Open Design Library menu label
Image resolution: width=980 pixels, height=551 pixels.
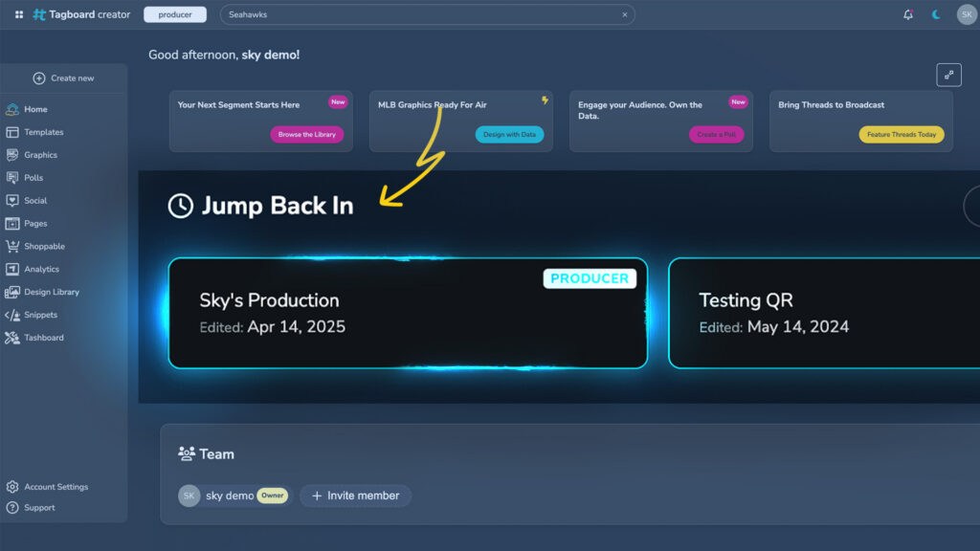click(52, 292)
